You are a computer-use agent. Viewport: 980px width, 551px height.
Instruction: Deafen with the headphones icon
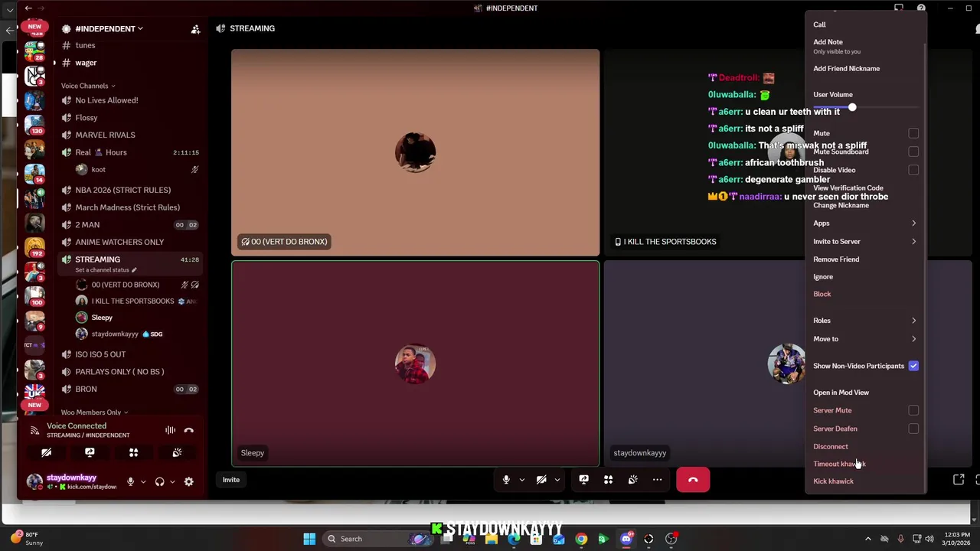pyautogui.click(x=159, y=481)
